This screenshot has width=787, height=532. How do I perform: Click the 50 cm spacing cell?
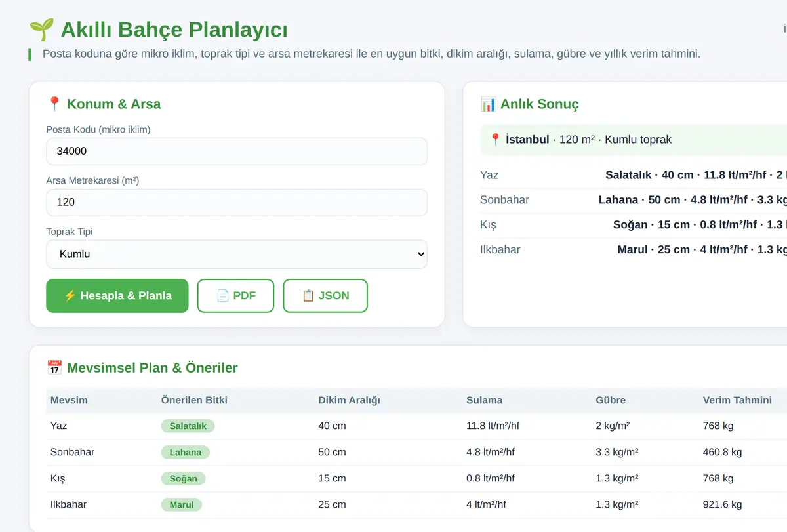click(x=333, y=452)
